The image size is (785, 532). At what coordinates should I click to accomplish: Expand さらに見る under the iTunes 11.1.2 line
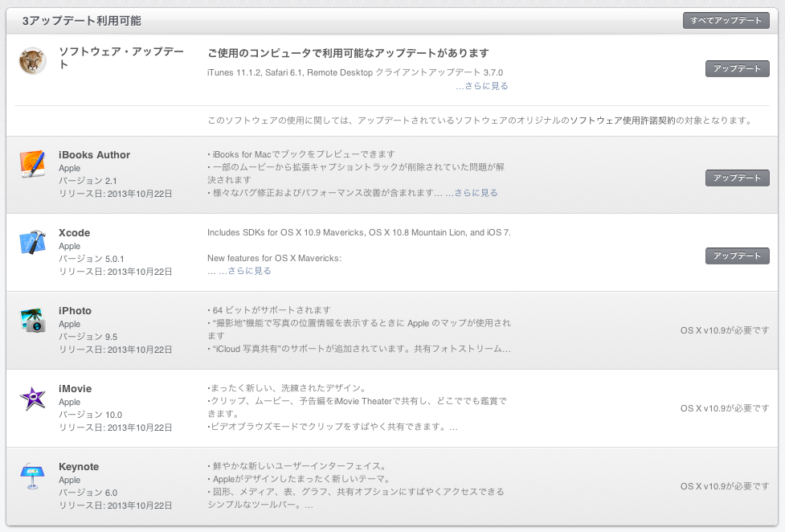pyautogui.click(x=481, y=86)
